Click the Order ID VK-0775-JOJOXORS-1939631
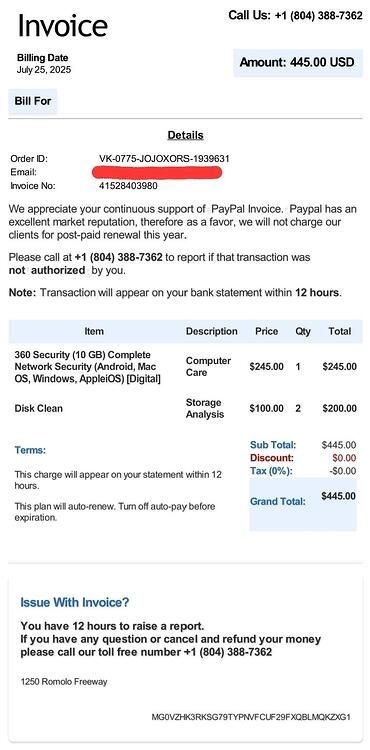The image size is (370, 750). point(164,158)
